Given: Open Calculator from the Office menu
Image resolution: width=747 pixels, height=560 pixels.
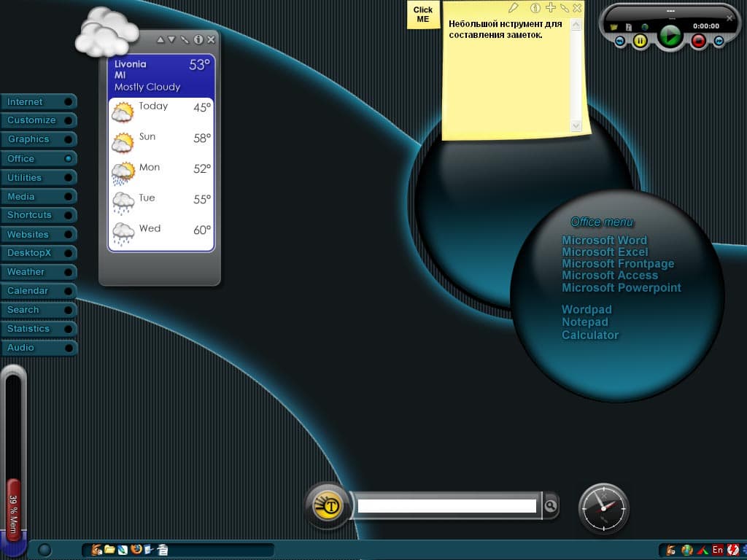Looking at the screenshot, I should [589, 335].
